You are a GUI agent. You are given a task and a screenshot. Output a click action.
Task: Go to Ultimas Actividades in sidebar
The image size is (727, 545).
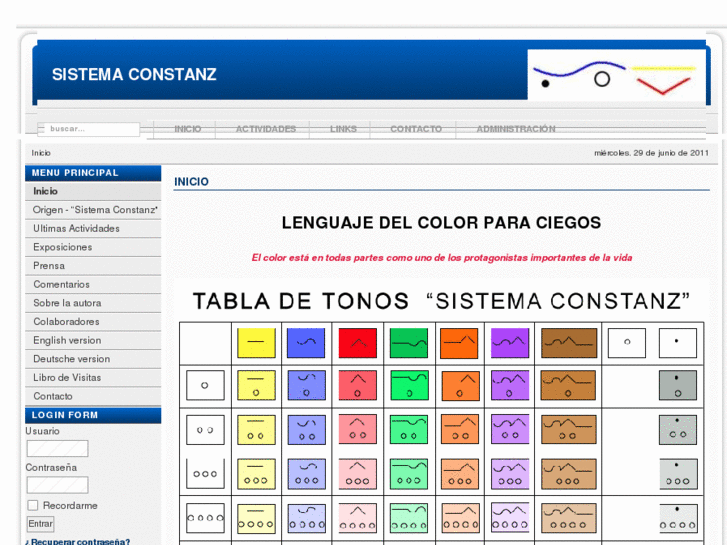[93, 228]
